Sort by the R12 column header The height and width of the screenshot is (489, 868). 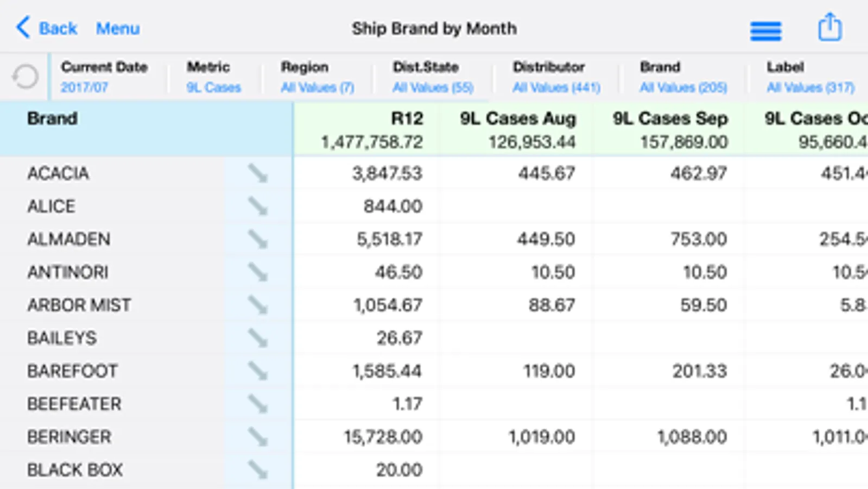371,129
